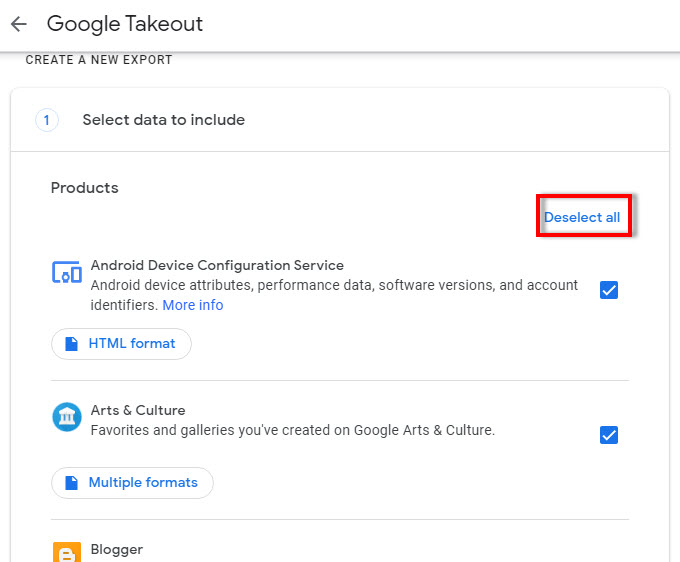
Task: Click the back arrow icon
Action: point(19,24)
